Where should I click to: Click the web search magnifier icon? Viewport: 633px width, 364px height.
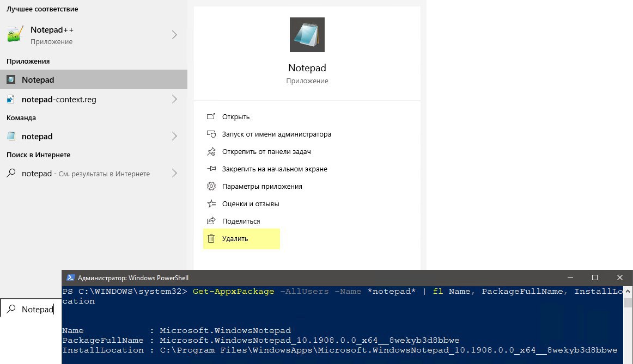pos(11,173)
